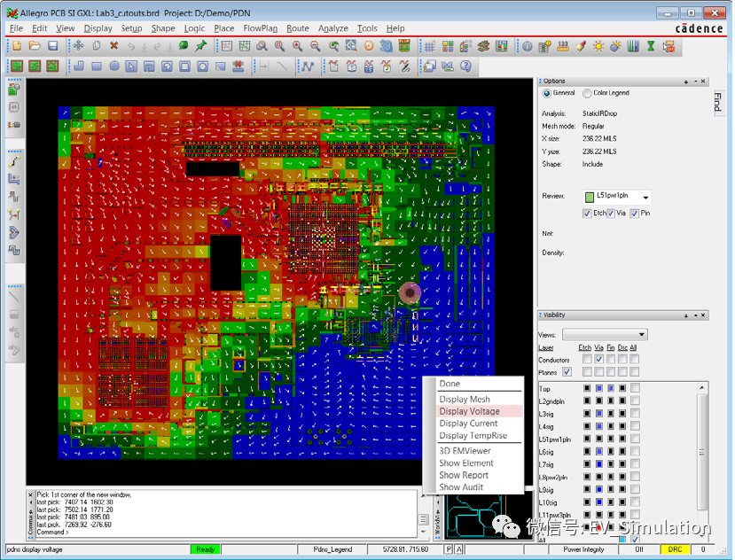Click the DRC status button
The width and height of the screenshot is (735, 560).
(675, 549)
